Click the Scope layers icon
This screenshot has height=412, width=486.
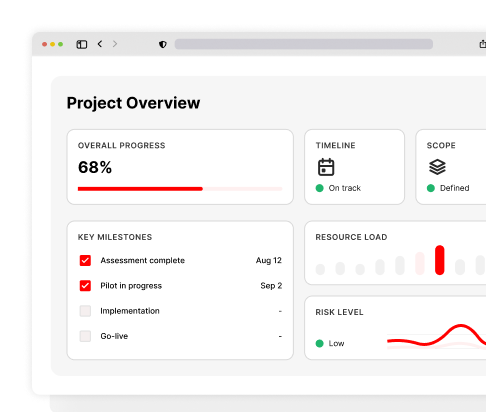click(437, 167)
